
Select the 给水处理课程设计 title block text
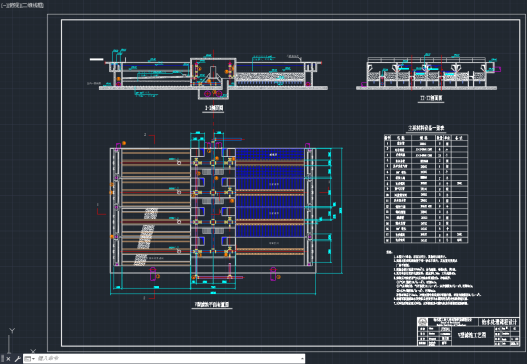pos(499,321)
